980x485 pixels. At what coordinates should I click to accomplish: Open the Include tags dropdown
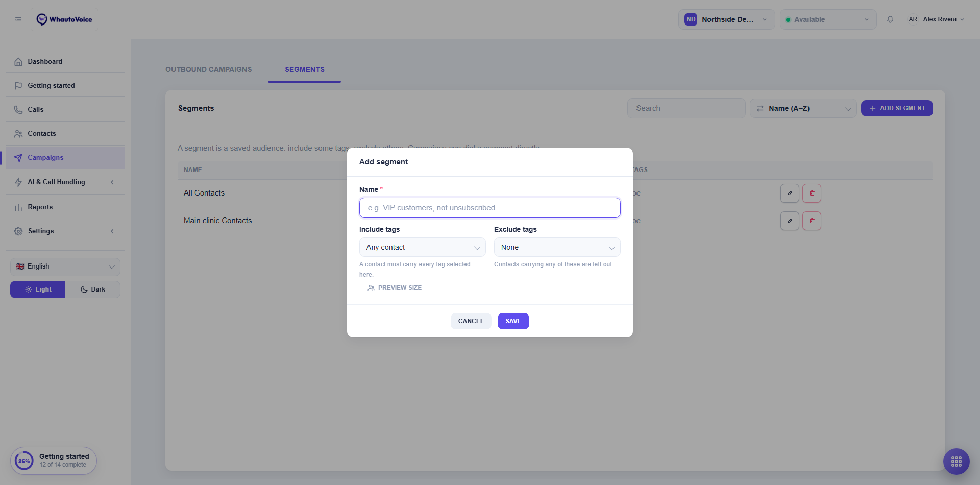pyautogui.click(x=423, y=247)
